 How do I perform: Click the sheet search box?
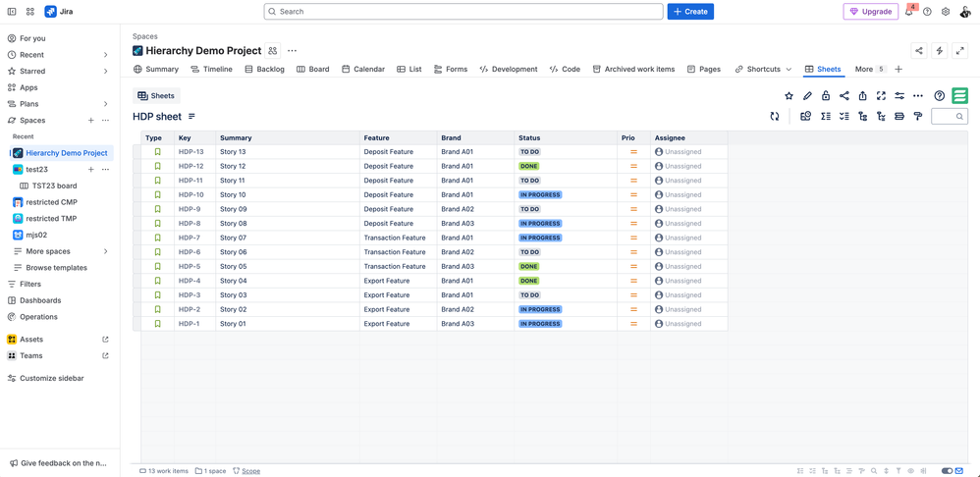pyautogui.click(x=950, y=116)
